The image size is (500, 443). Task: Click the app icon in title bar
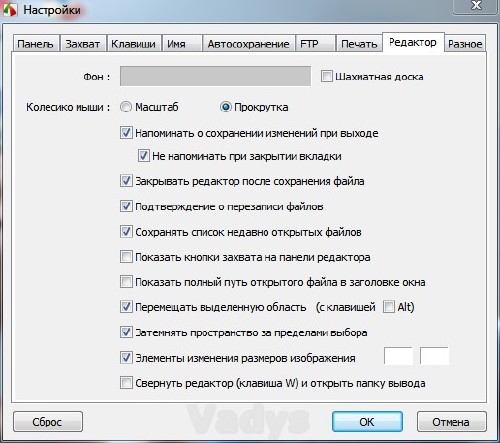coord(9,9)
